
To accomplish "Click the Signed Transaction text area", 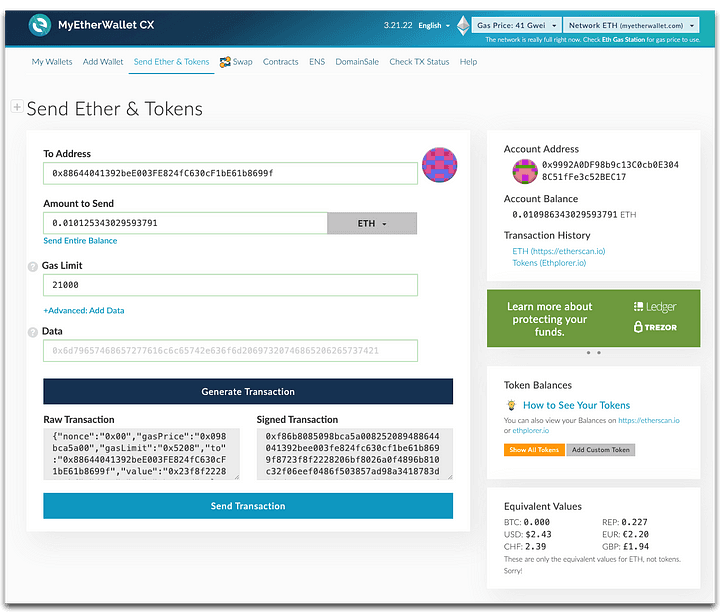I will [354, 454].
